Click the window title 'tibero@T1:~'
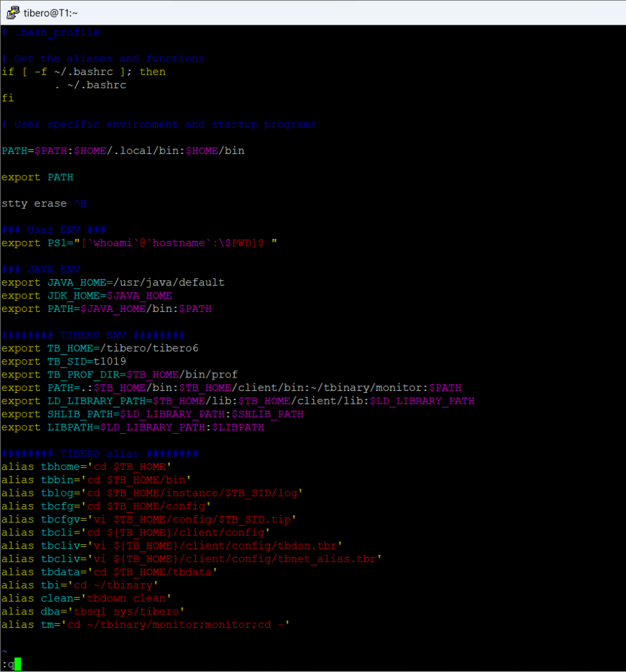This screenshot has height=672, width=626. [x=51, y=13]
